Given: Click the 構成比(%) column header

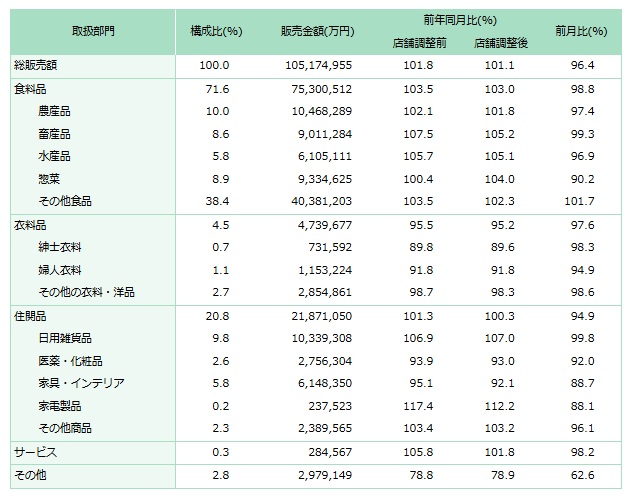Looking at the screenshot, I should pos(217,31).
